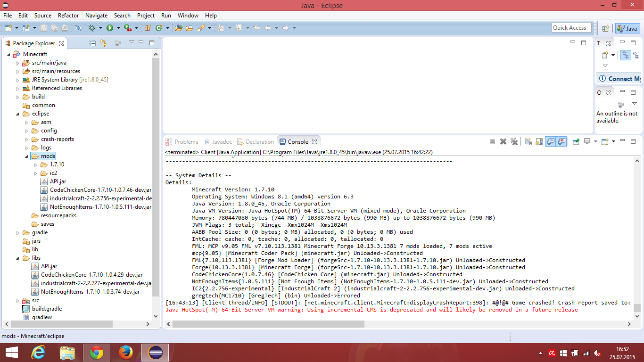This screenshot has width=644, height=362.
Task: Select the Java perspective button
Action: click(627, 28)
